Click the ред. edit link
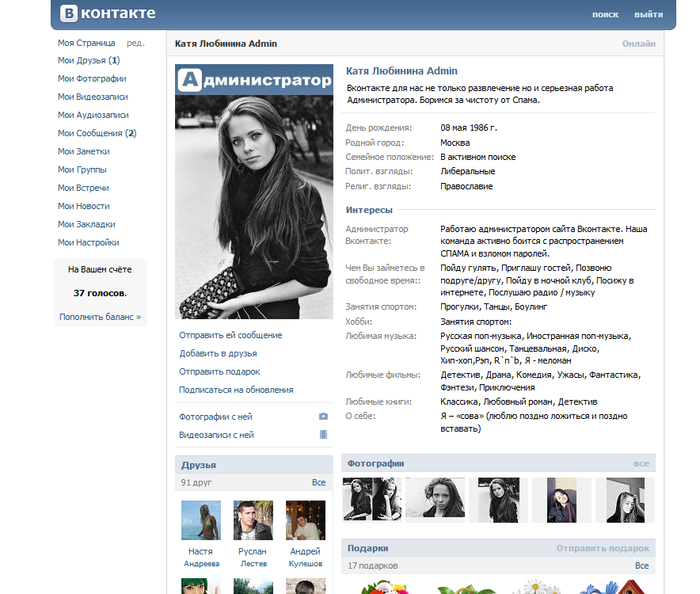 pyautogui.click(x=135, y=43)
